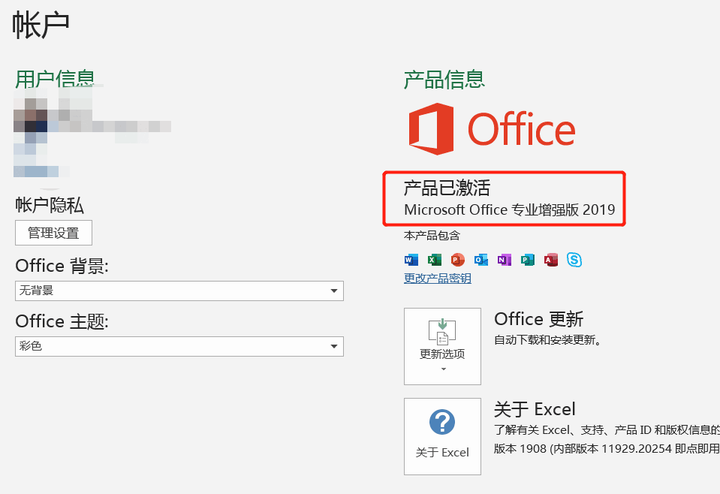Viewport: 720px width, 494px height.
Task: Click Microsoft Office 专业增强版 2019 text
Action: [509, 210]
